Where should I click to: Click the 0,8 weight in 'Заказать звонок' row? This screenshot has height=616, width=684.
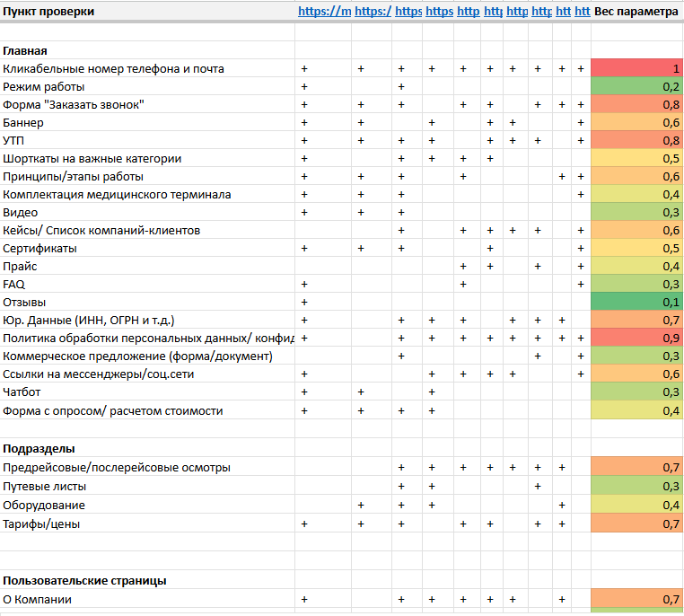tap(637, 104)
